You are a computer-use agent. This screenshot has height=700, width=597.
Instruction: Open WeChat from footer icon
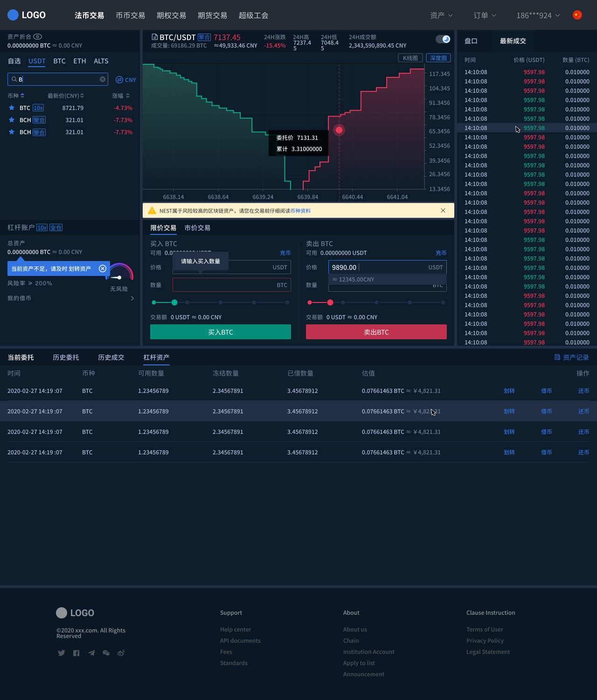pyautogui.click(x=106, y=653)
